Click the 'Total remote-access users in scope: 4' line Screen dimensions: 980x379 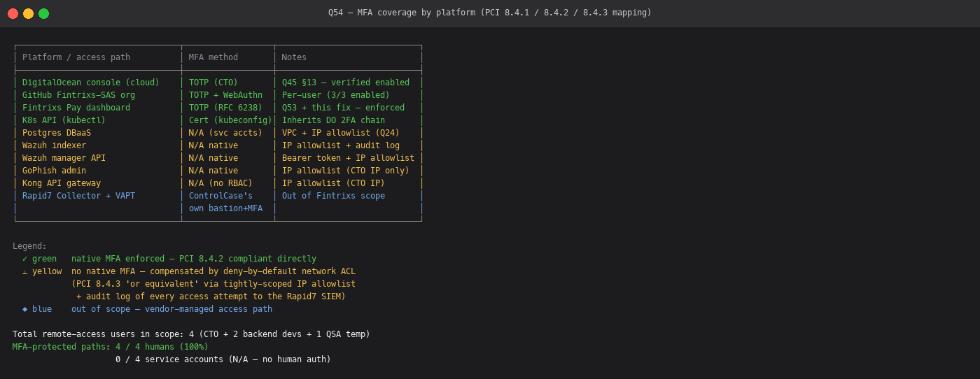coord(191,334)
